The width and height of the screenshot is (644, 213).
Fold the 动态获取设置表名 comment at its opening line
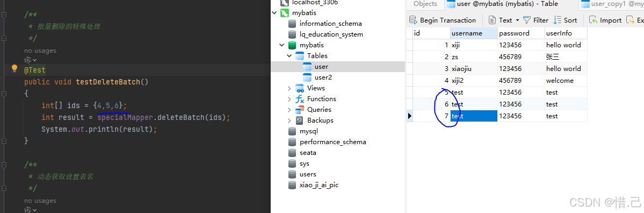(4, 165)
